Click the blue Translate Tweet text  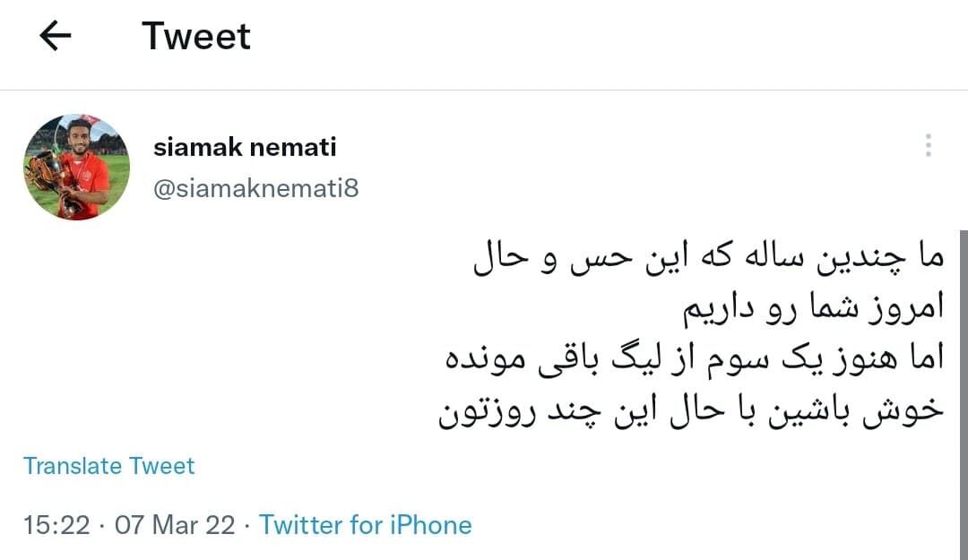110,466
